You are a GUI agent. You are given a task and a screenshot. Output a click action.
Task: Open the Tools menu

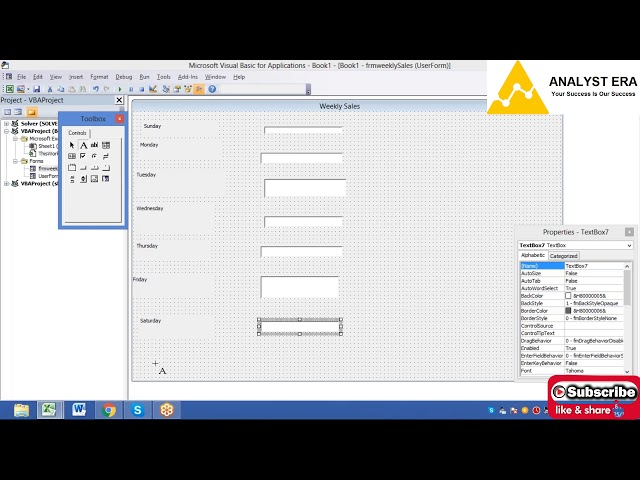[163, 77]
